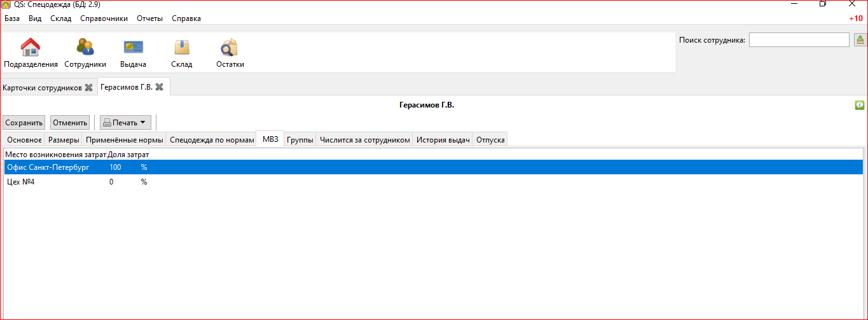This screenshot has width=868, height=320.
Task: Open the Склад box icon
Action: pos(182,48)
